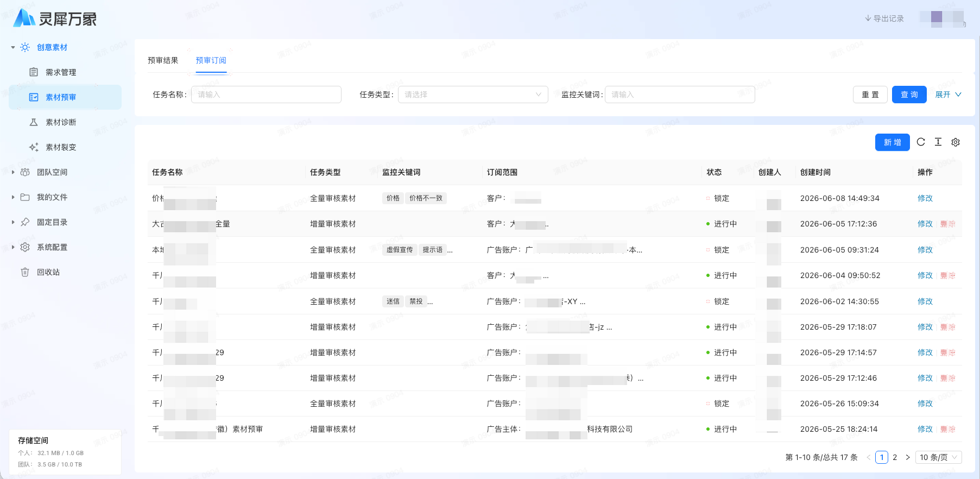Open the row density icon

938,142
